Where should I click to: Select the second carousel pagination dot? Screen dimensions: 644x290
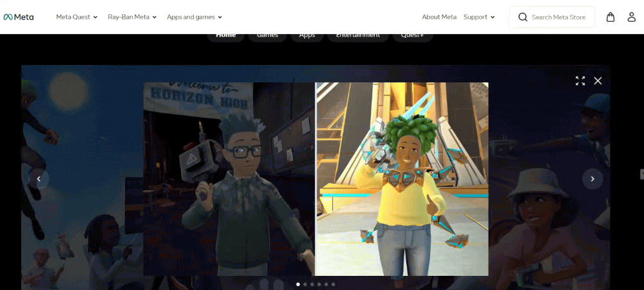click(x=305, y=284)
